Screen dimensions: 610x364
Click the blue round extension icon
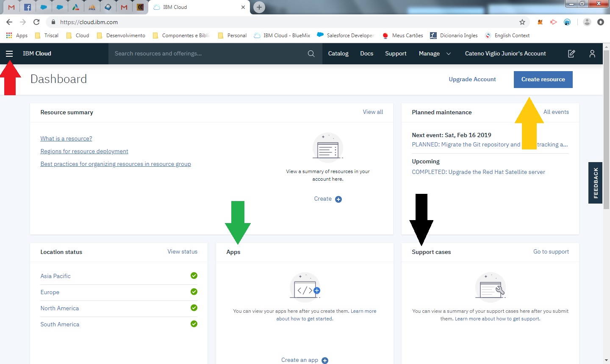click(x=567, y=22)
